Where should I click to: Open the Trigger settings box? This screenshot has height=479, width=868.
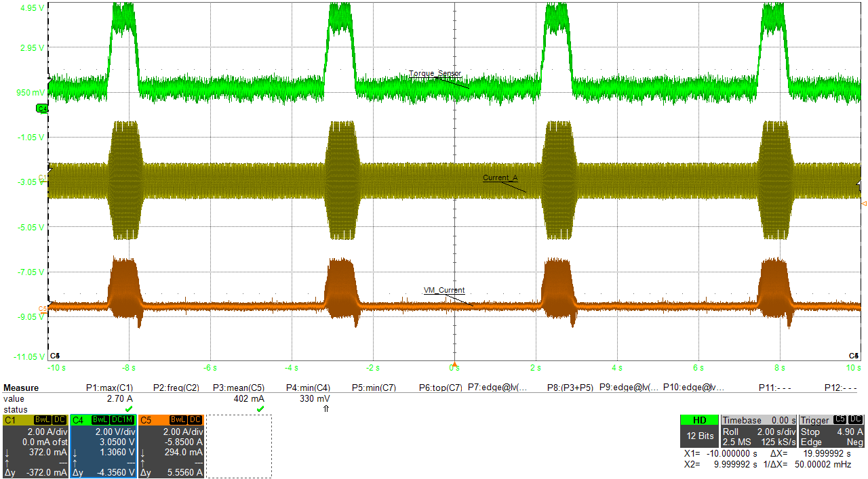click(832, 431)
